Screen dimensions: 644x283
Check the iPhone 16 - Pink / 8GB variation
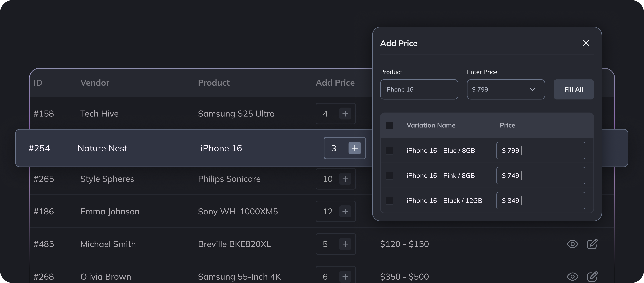pos(389,175)
